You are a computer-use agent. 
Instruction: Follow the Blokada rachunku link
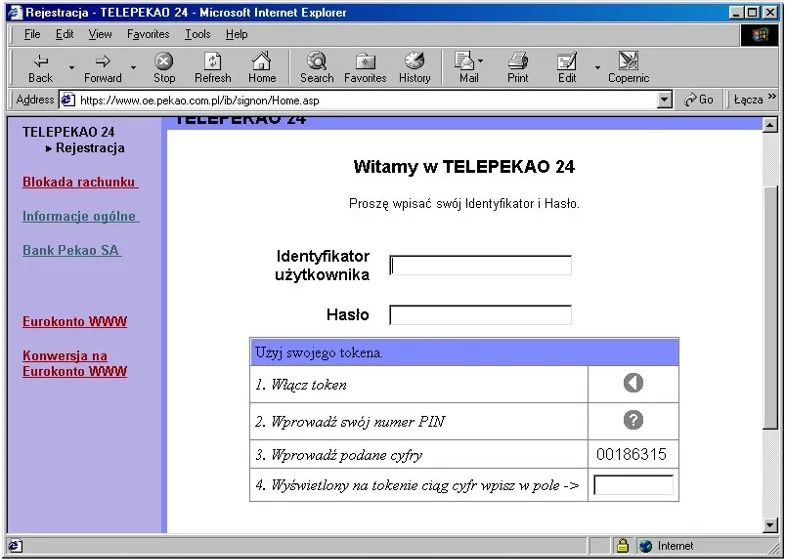coord(79,182)
